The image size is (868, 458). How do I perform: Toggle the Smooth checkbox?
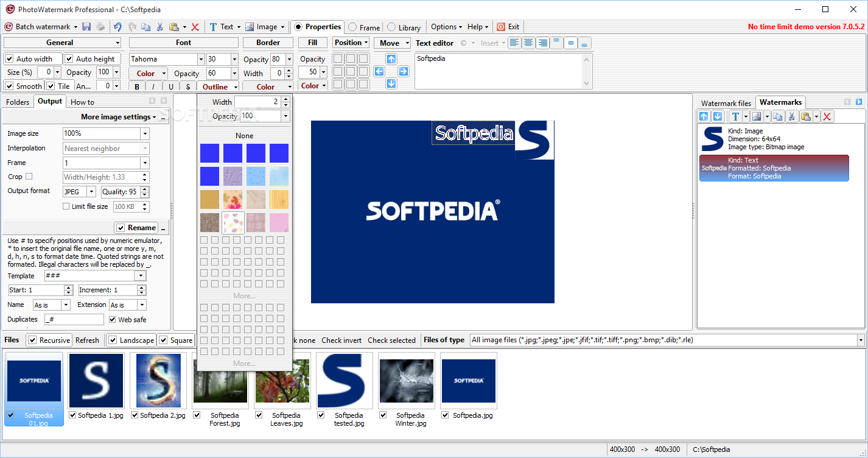click(9, 86)
